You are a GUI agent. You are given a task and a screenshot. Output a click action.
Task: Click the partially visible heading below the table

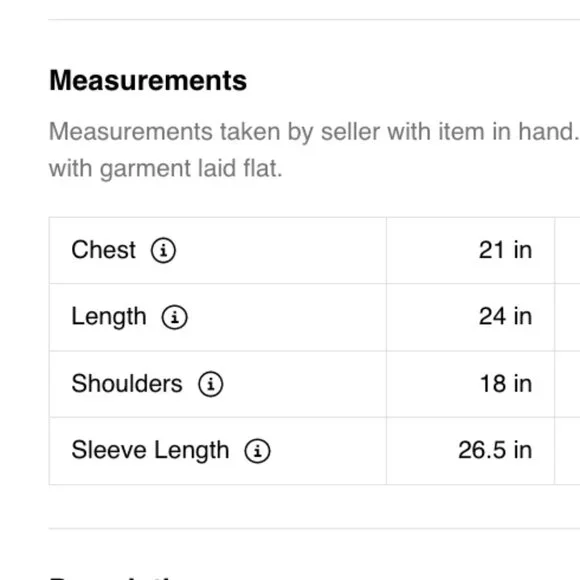(112, 577)
